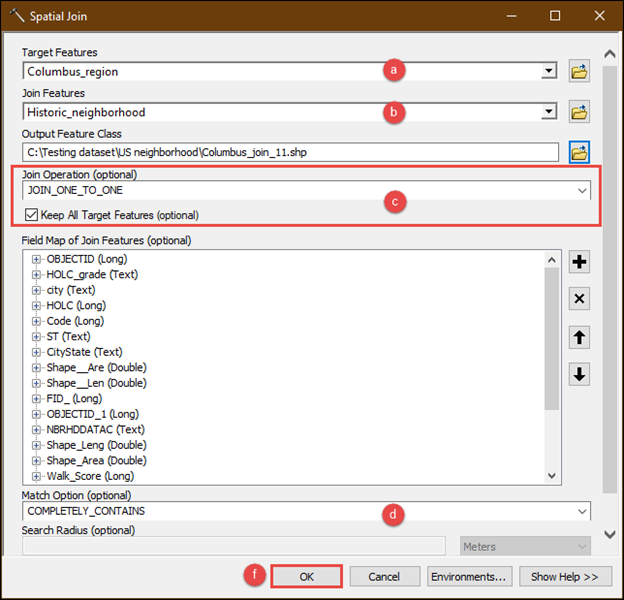Expand the city (Text) field node
Viewport: 624px width, 600px height.
tap(36, 290)
